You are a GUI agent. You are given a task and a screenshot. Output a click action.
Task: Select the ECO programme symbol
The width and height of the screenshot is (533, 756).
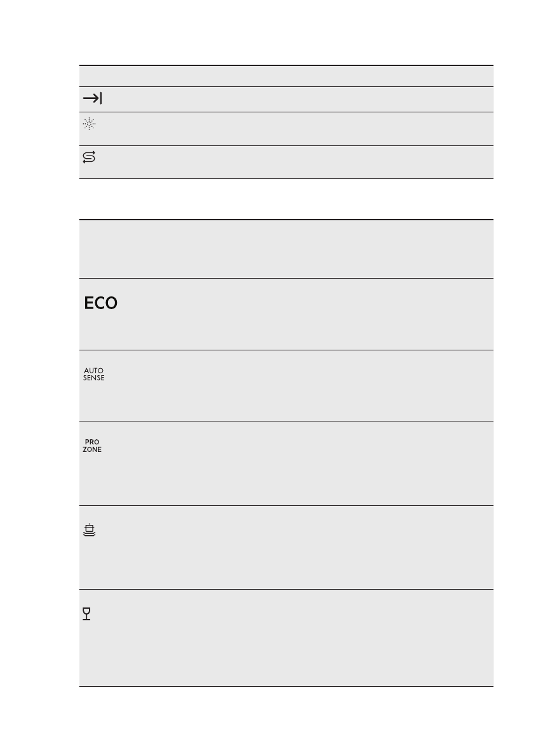pyautogui.click(x=101, y=303)
